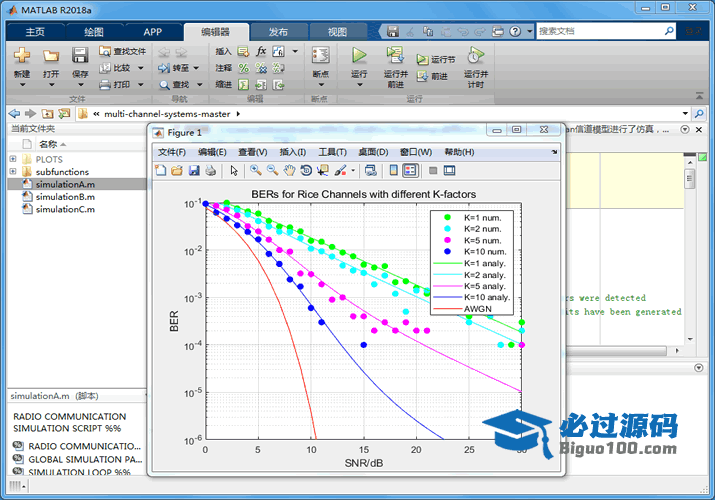Image resolution: width=715 pixels, height=500 pixels.
Task: Click Show Plot Tools and dock figure icon
Action: tap(450, 170)
